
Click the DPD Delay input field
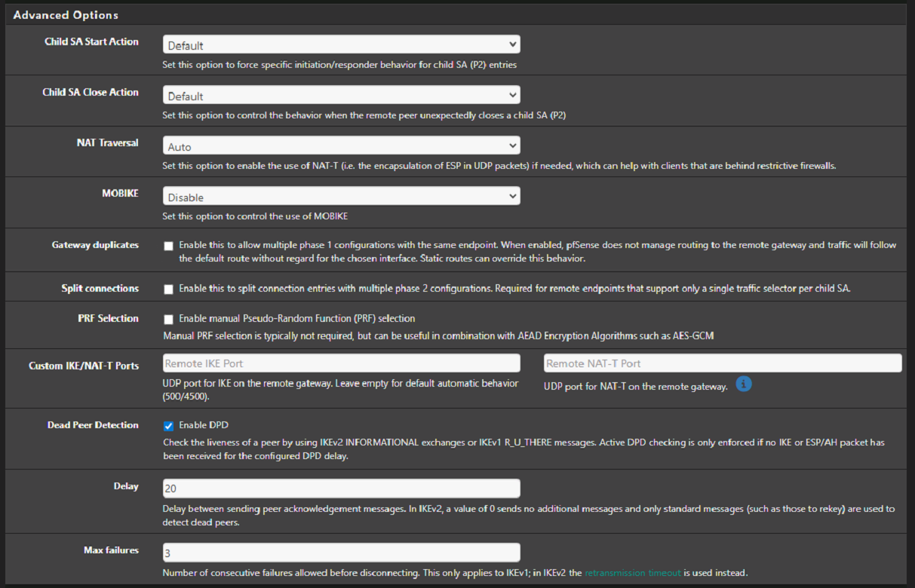pyautogui.click(x=341, y=488)
